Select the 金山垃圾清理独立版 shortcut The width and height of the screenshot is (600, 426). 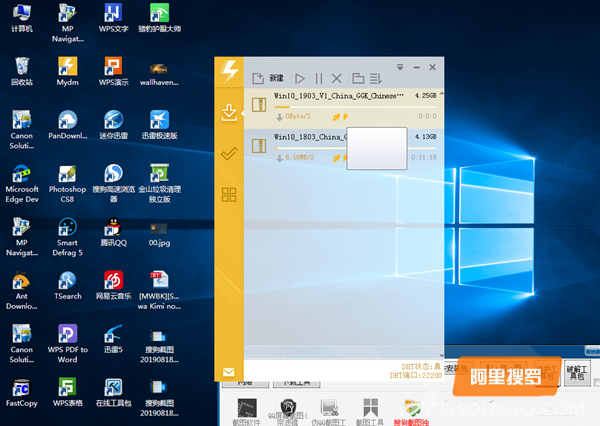coord(160,184)
